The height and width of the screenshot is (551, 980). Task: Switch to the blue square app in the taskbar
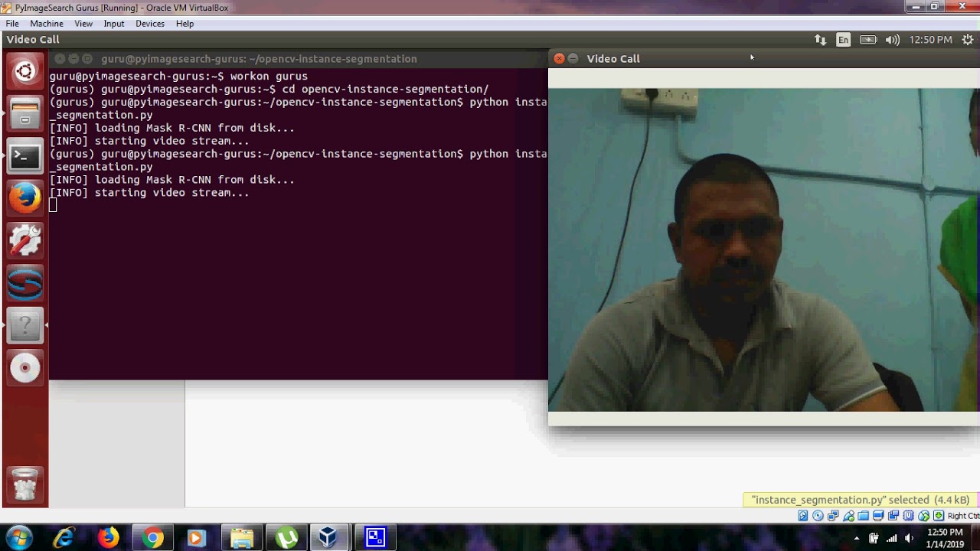point(375,538)
